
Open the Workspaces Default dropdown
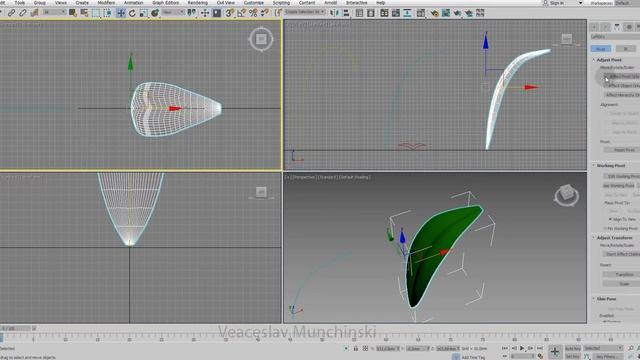(627, 3)
